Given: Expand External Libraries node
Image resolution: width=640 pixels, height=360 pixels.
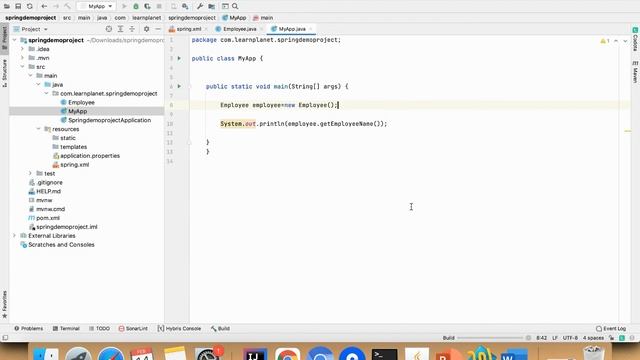Looking at the screenshot, I should (x=15, y=236).
